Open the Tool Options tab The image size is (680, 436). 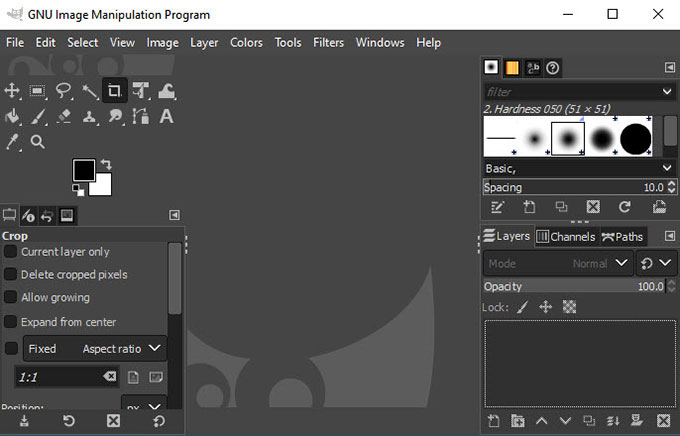pyautogui.click(x=9, y=215)
